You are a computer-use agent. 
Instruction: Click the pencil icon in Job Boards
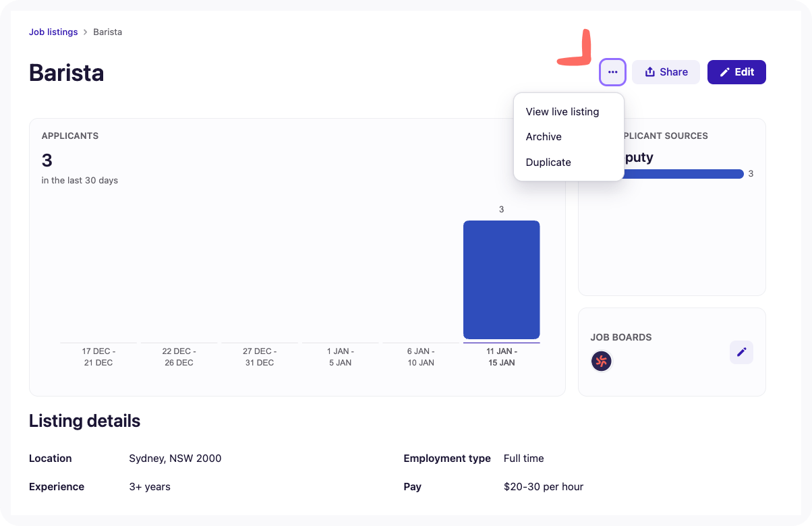(741, 352)
